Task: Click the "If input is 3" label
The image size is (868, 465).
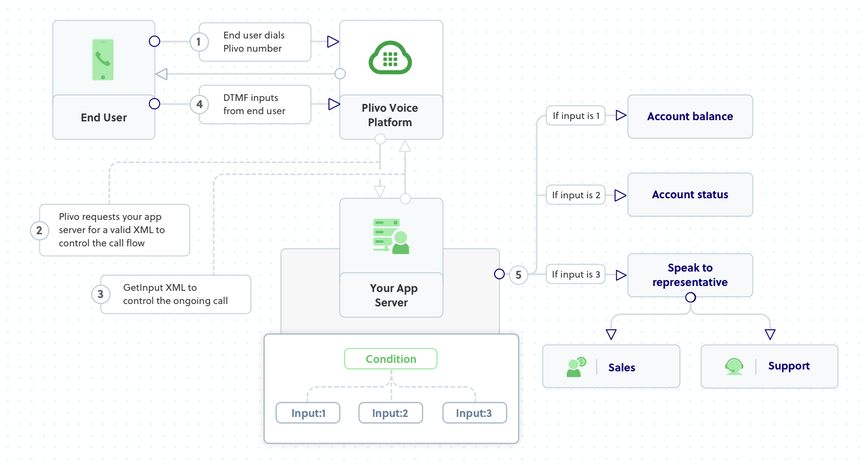Action: [x=576, y=275]
